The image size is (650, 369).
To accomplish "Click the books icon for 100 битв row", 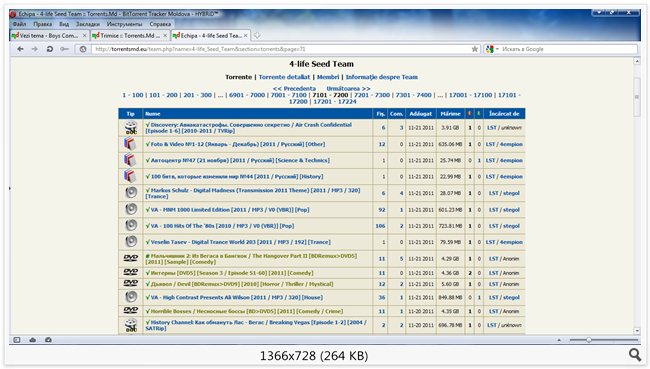I will pyautogui.click(x=130, y=176).
